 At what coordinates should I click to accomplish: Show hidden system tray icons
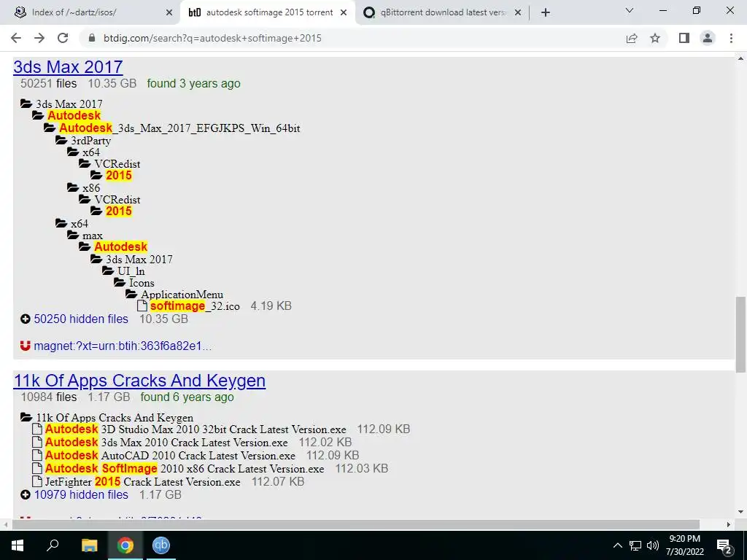tap(617, 545)
